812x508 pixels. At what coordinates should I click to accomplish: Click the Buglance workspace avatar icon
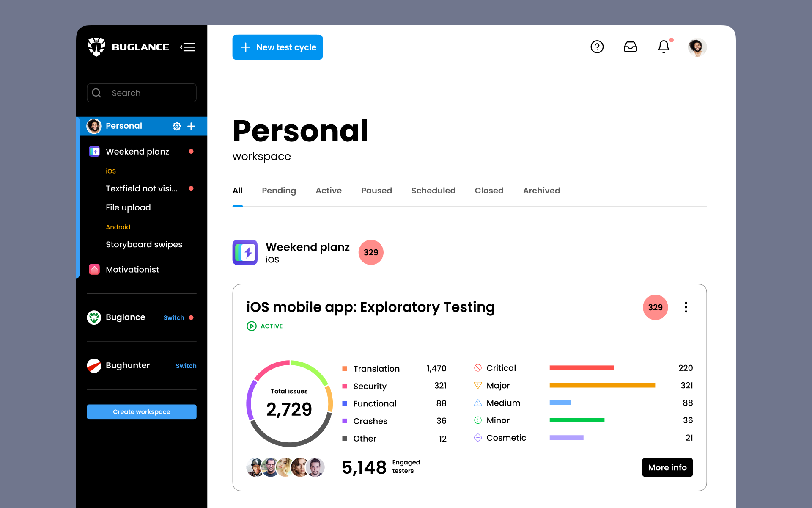(94, 317)
